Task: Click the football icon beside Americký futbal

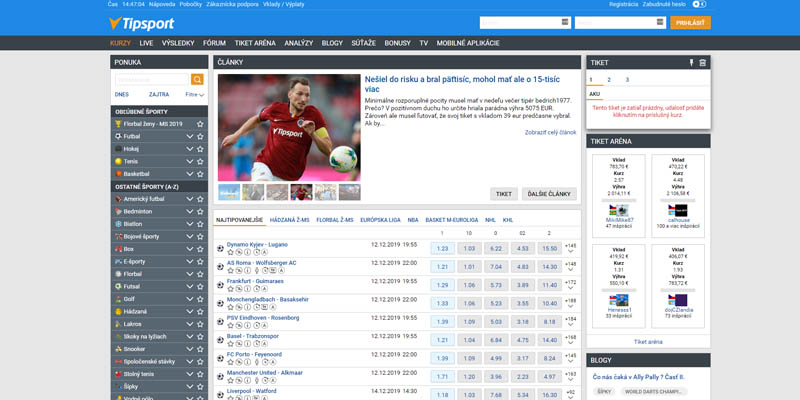Action: coord(118,199)
